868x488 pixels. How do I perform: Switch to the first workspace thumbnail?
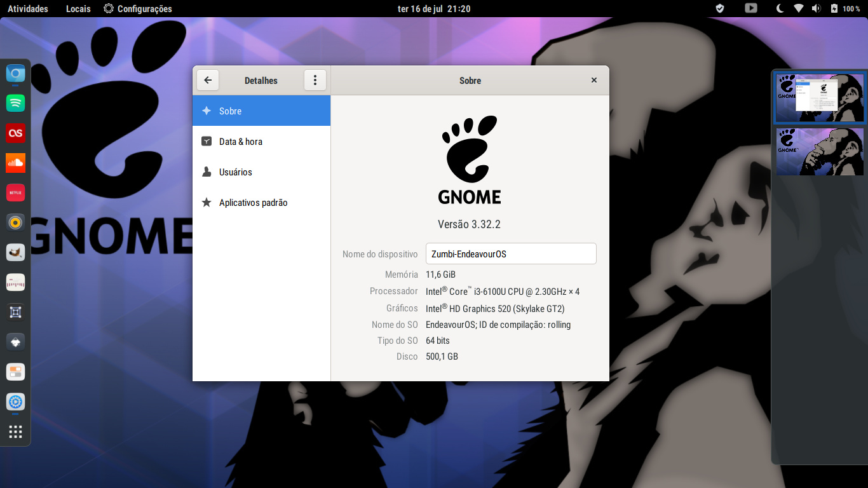pyautogui.click(x=820, y=98)
